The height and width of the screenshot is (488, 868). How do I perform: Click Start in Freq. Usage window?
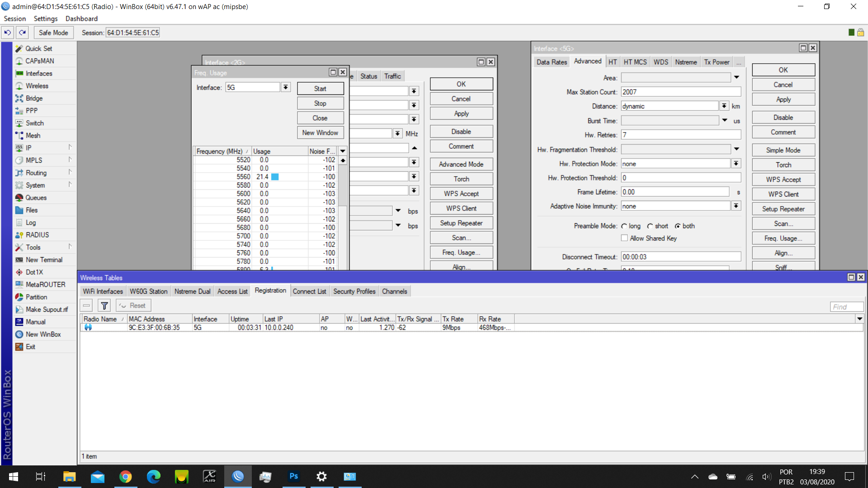point(320,89)
